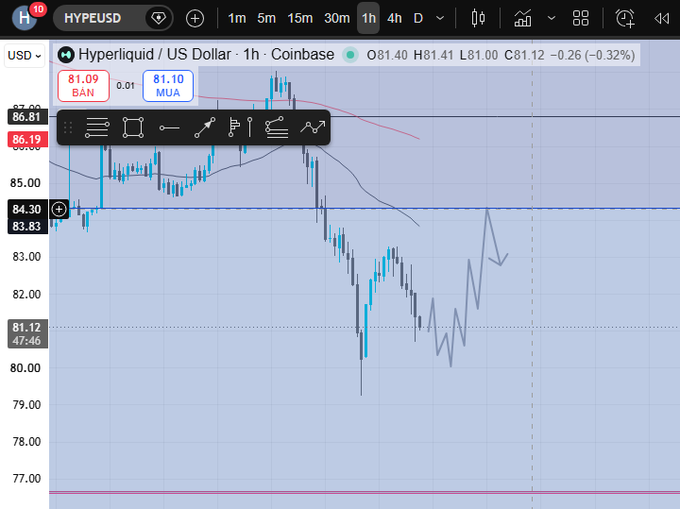Select the volume profile tool
Screen dimensions: 680x509
[x=234, y=127]
